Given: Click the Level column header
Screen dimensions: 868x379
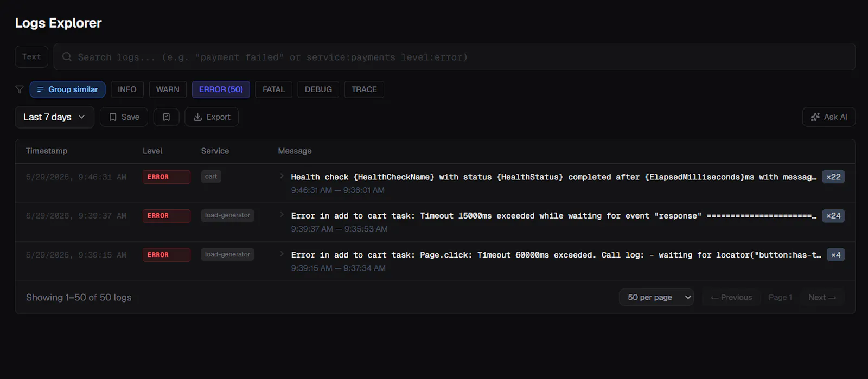Looking at the screenshot, I should 152,151.
